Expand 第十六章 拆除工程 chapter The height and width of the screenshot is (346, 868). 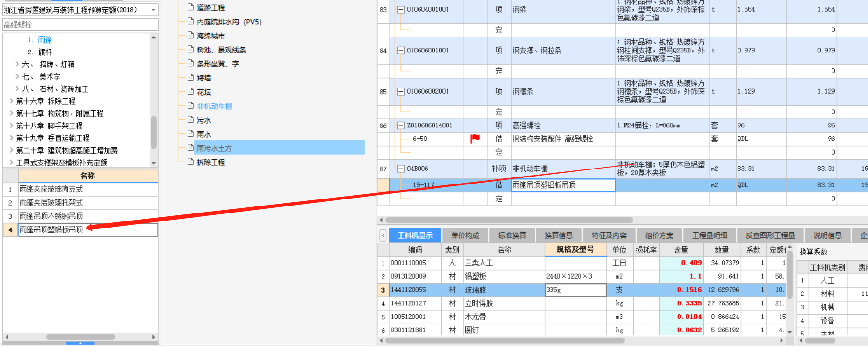point(11,101)
